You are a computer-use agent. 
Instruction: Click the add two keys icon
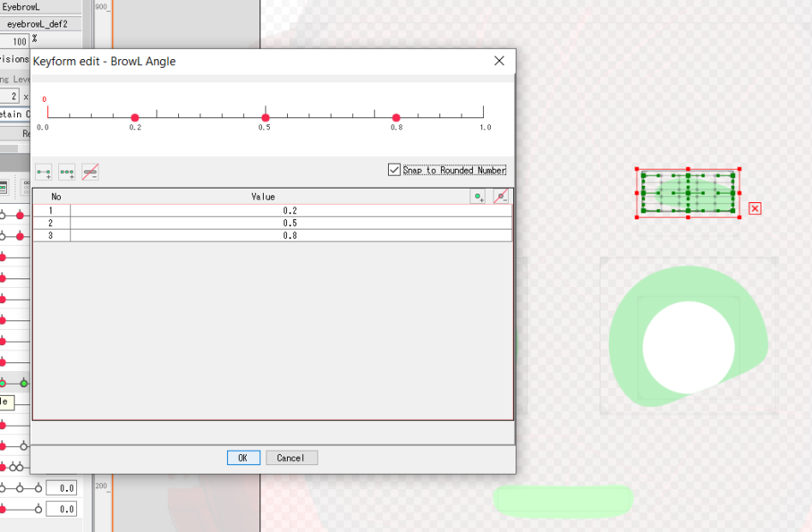44,172
